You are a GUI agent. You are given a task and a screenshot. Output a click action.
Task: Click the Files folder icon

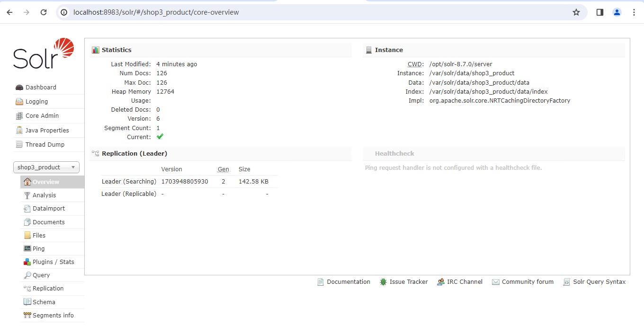click(27, 235)
